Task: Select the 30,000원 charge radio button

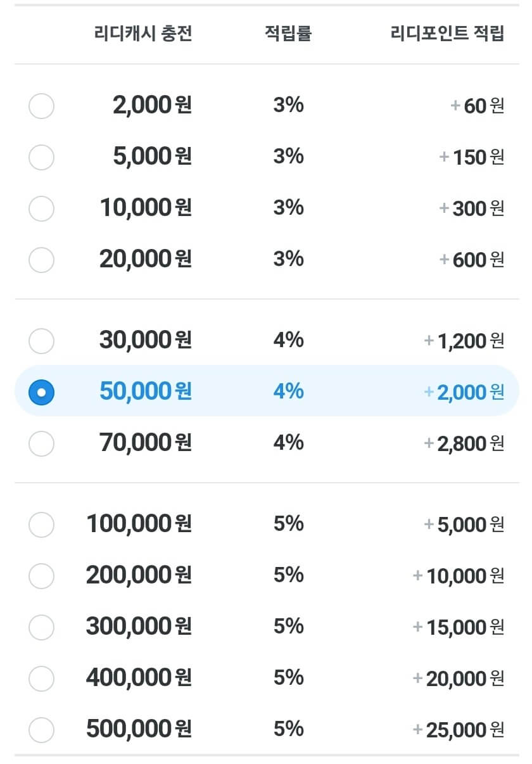Action: pos(42,341)
